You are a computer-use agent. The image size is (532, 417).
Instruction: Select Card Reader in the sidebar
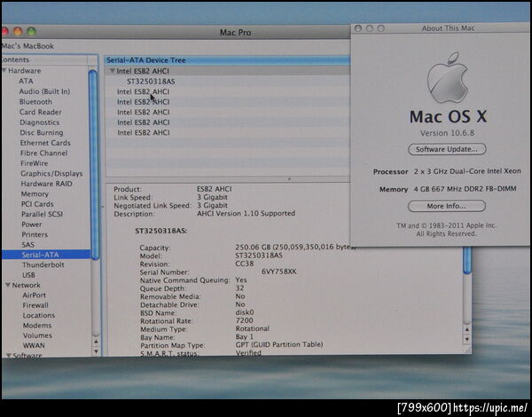point(41,112)
